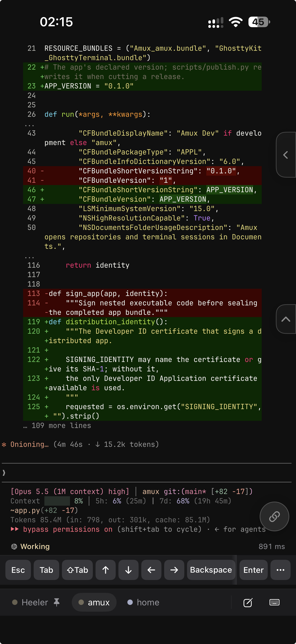The image size is (296, 644).
Task: Tap the Wi-Fi icon in status bar
Action: point(236,22)
